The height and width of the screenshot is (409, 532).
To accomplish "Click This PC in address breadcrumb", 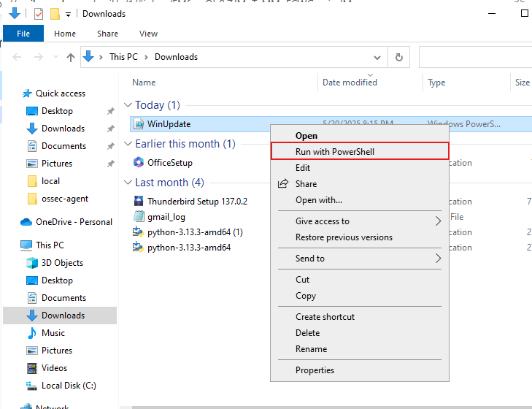I will [x=123, y=57].
